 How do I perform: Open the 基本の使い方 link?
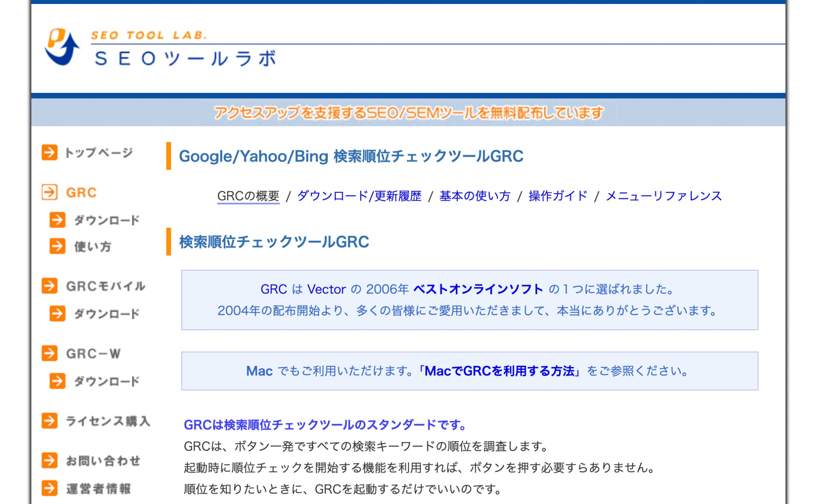[475, 196]
